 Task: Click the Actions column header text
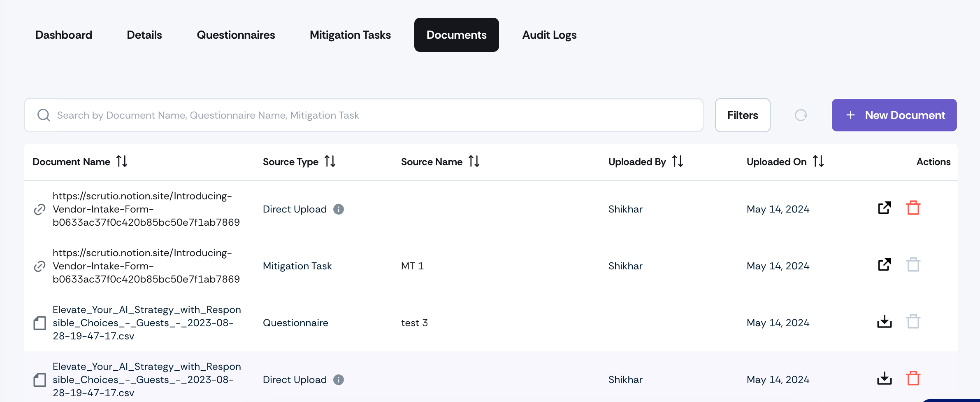pos(934,162)
